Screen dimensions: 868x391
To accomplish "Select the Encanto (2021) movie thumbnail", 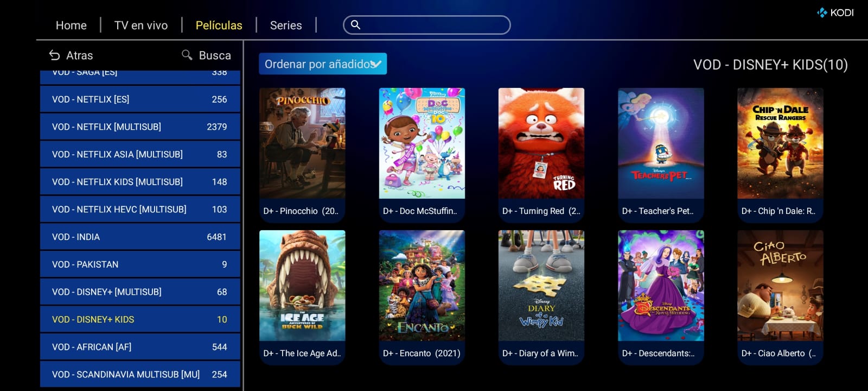I will pos(422,286).
